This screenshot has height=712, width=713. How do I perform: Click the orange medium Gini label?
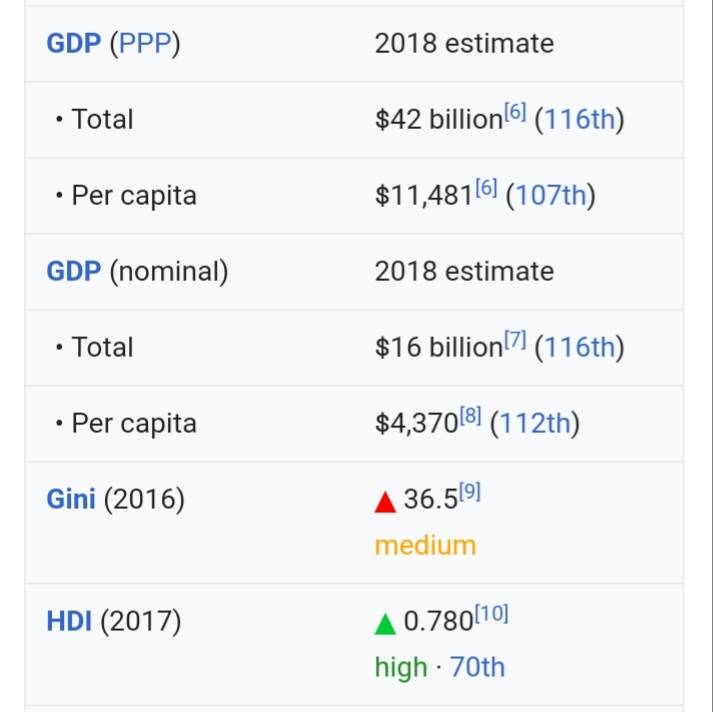point(425,545)
